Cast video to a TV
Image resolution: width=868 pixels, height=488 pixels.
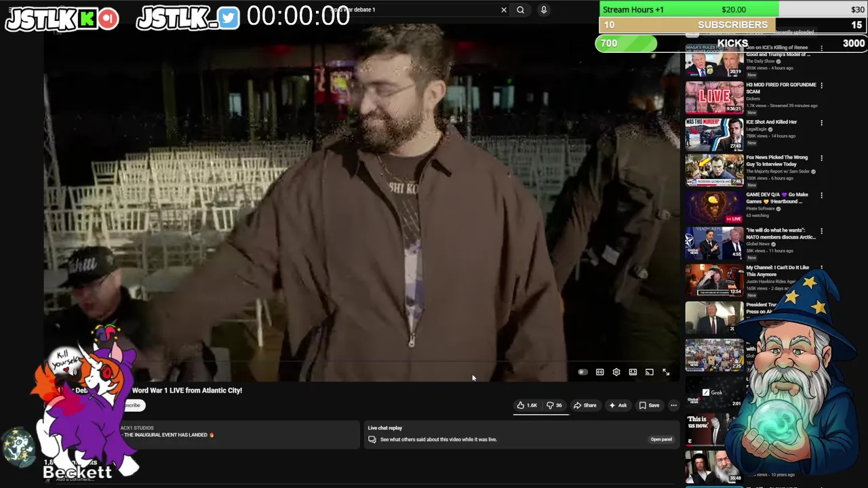(x=649, y=372)
